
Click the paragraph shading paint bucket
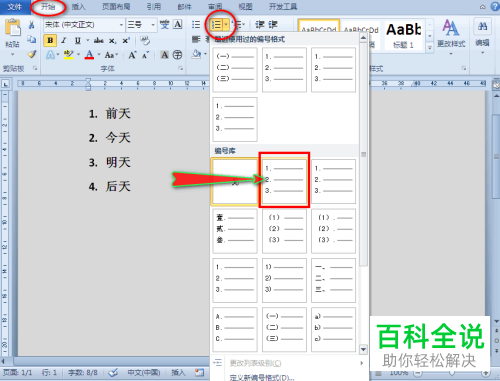tap(196, 54)
